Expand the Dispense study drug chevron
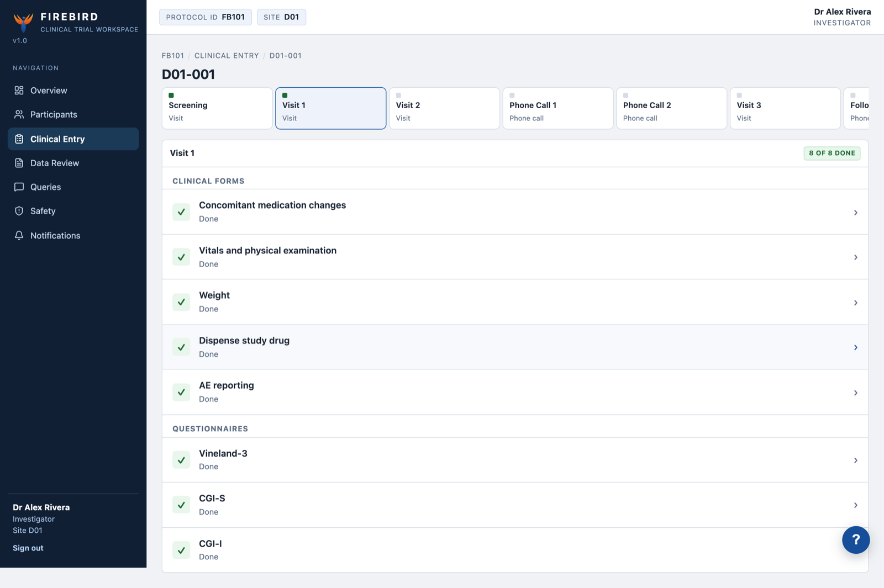Screen dimensions: 884x588 click(855, 347)
